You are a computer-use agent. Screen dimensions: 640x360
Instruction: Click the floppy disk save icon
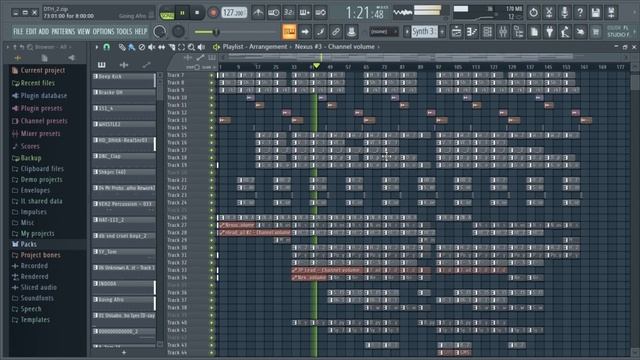596,13
